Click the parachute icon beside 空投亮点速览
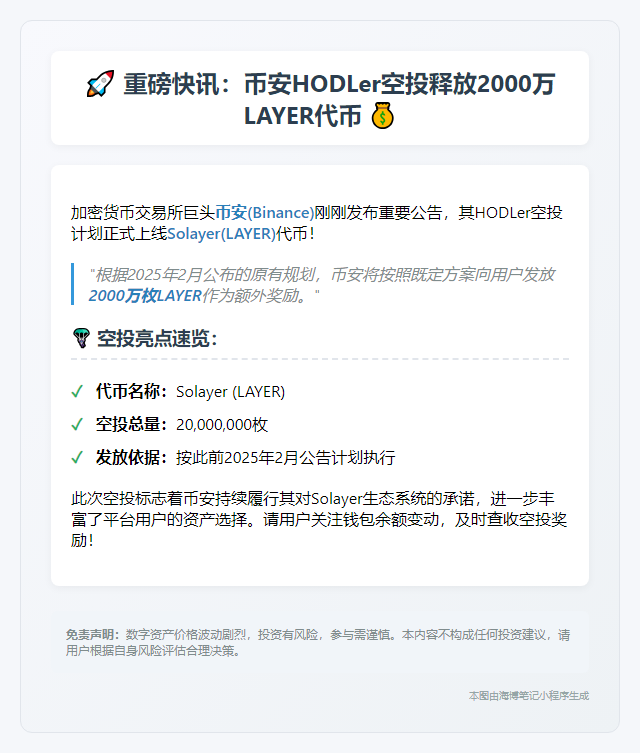 click(x=82, y=338)
